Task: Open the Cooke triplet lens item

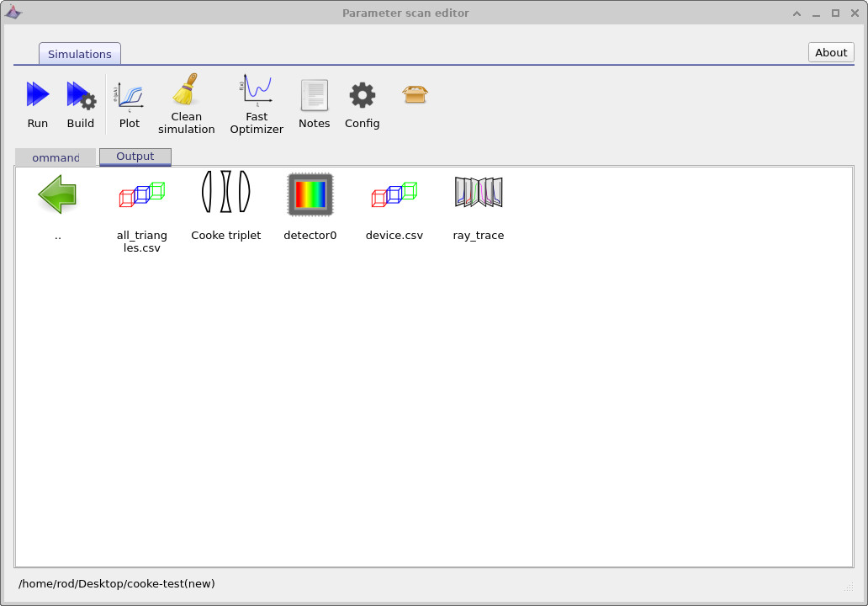Action: 225,191
